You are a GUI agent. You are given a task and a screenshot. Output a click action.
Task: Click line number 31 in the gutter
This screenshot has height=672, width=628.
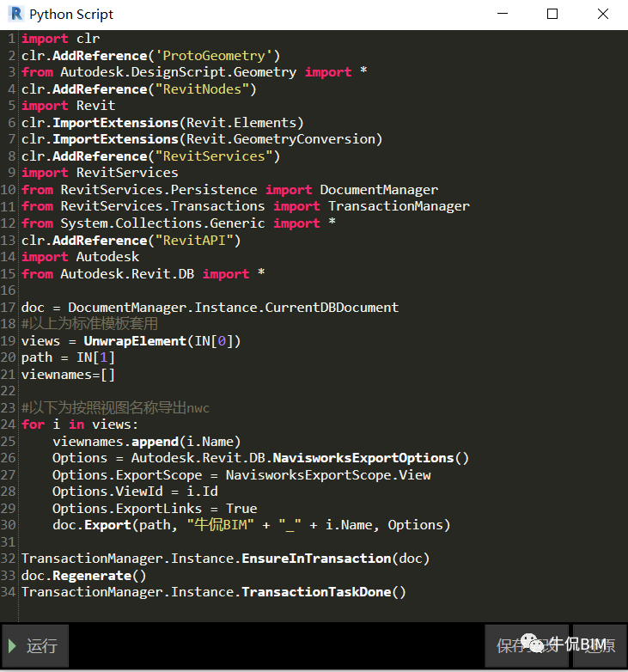[x=8, y=542]
